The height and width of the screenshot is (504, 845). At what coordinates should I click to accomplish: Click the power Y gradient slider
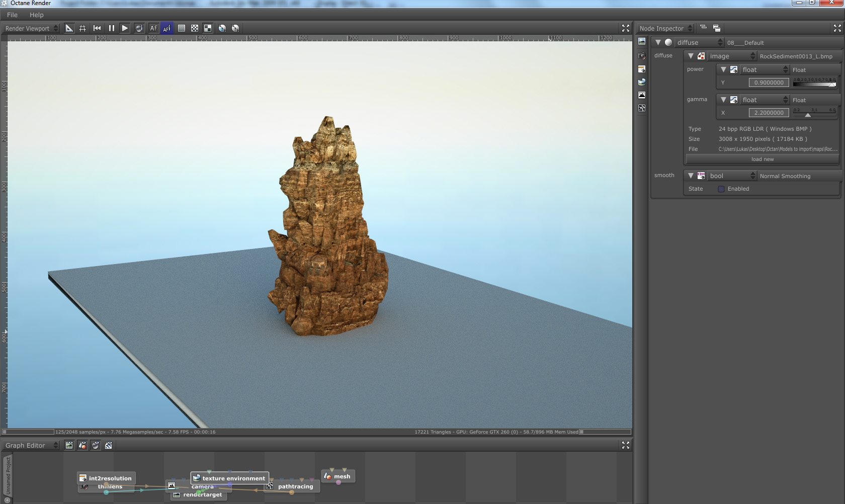[814, 83]
